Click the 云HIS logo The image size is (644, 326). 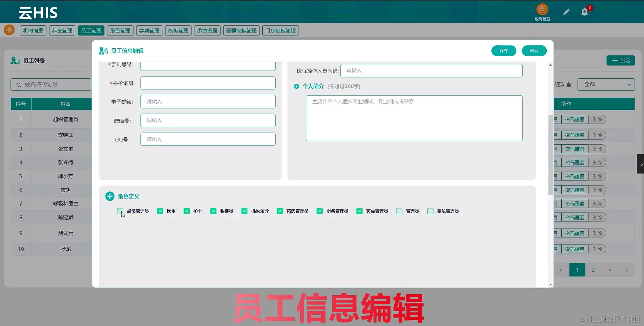(x=38, y=13)
